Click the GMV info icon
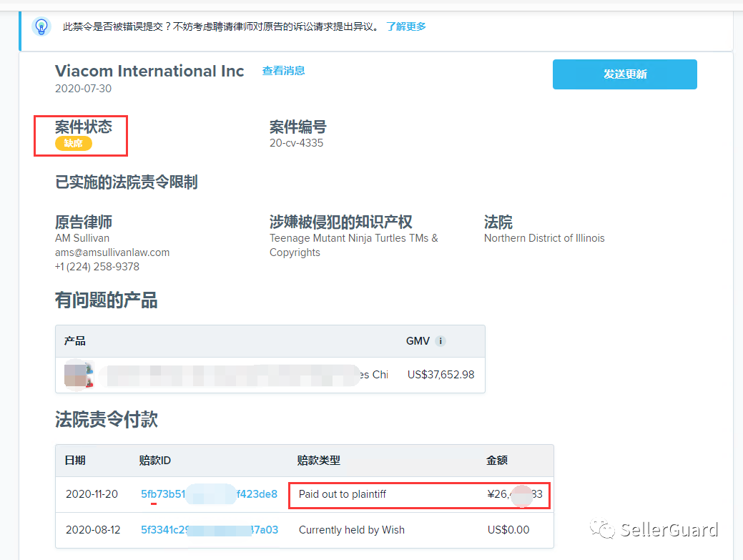The image size is (743, 560). tap(441, 341)
